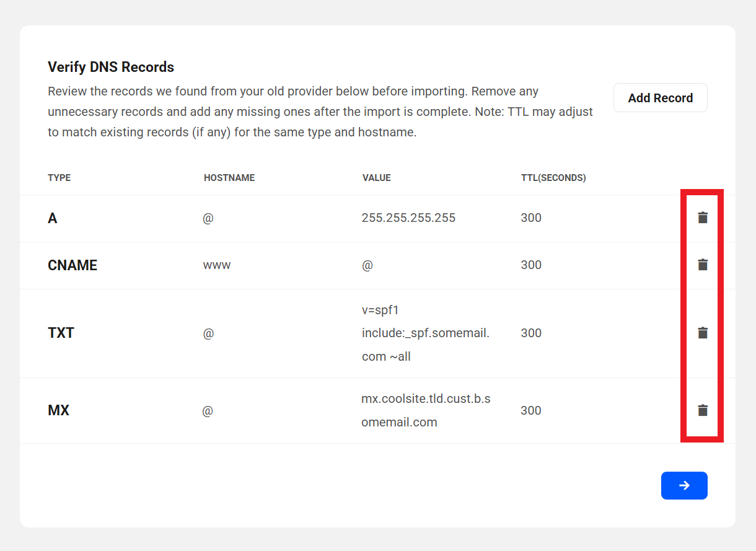Remove the CNAME record via its trash icon
The image size is (756, 551).
click(703, 265)
